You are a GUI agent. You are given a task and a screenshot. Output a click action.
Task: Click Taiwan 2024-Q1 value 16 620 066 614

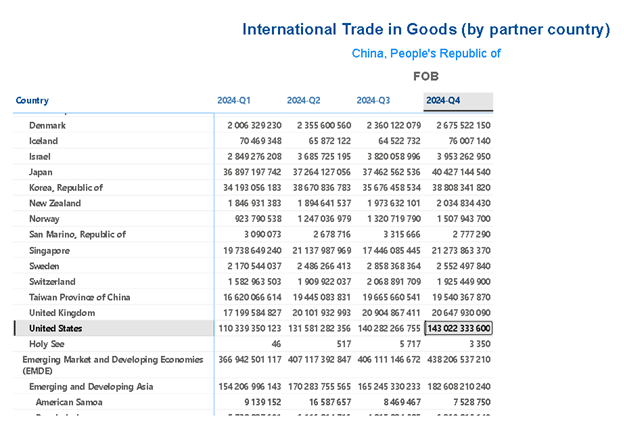[x=252, y=297]
